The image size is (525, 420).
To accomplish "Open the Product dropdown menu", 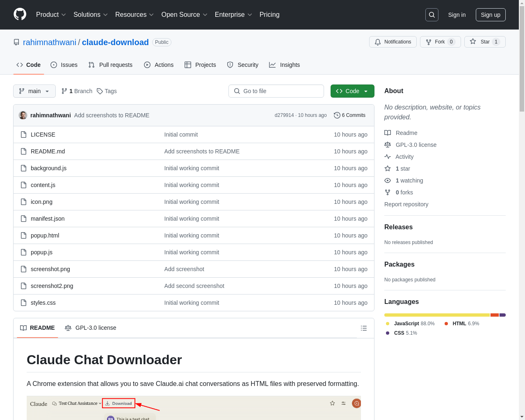I will coord(51,15).
